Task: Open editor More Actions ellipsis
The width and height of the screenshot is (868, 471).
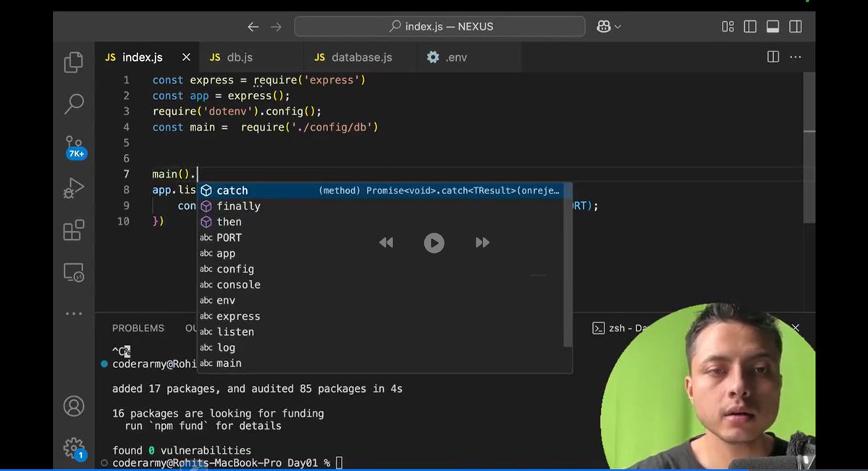Action: 796,57
